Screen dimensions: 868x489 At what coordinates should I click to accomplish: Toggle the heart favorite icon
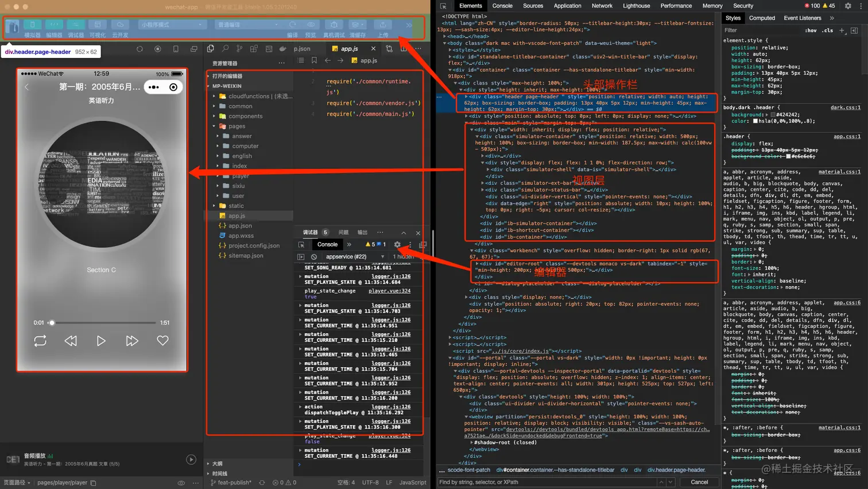[x=162, y=340]
